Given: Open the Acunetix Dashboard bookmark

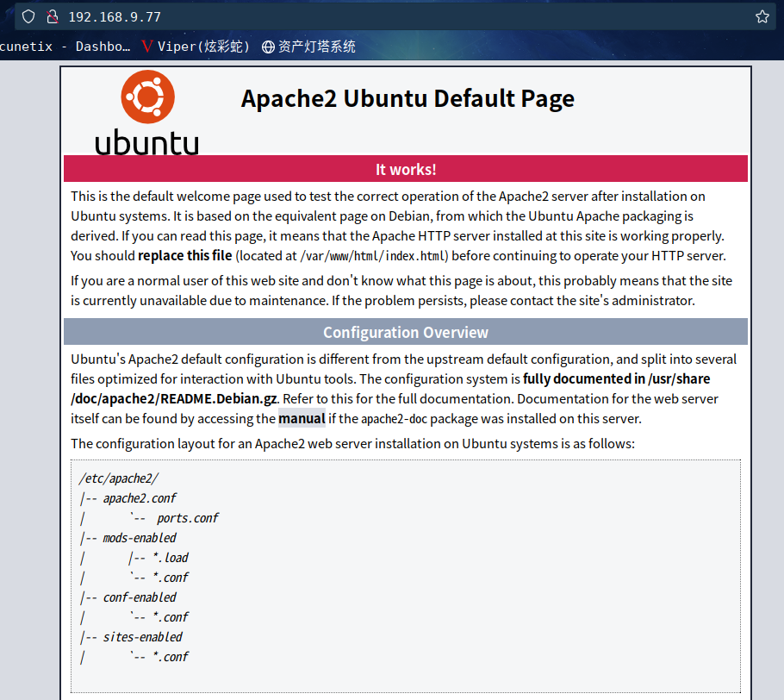Looking at the screenshot, I should pos(65,47).
